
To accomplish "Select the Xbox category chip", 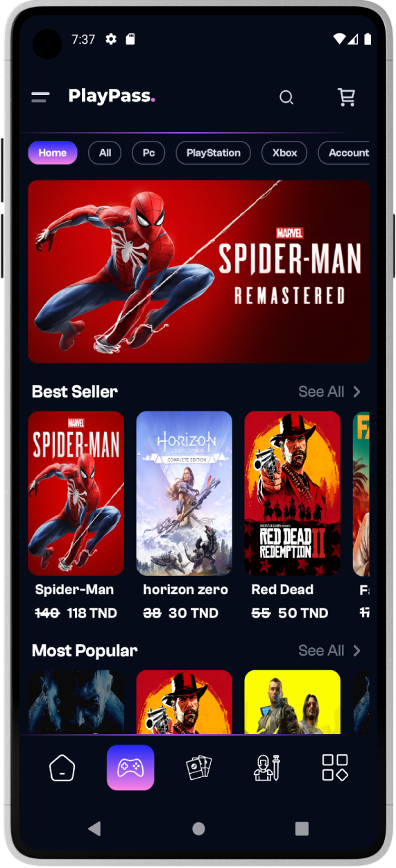I will point(284,153).
